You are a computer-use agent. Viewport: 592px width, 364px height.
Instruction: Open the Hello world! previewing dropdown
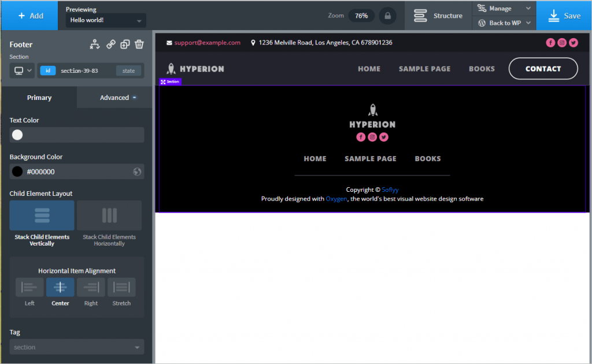[105, 20]
